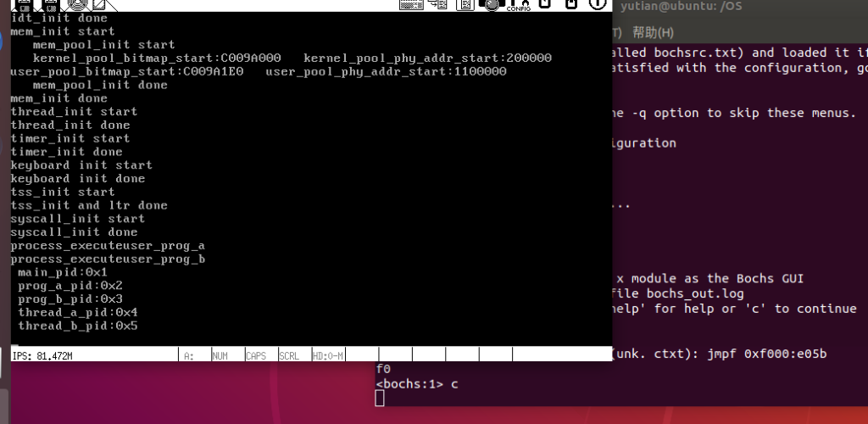This screenshot has width=868, height=424.
Task: Open the 帮助(H) help menu in terminal
Action: (x=653, y=32)
